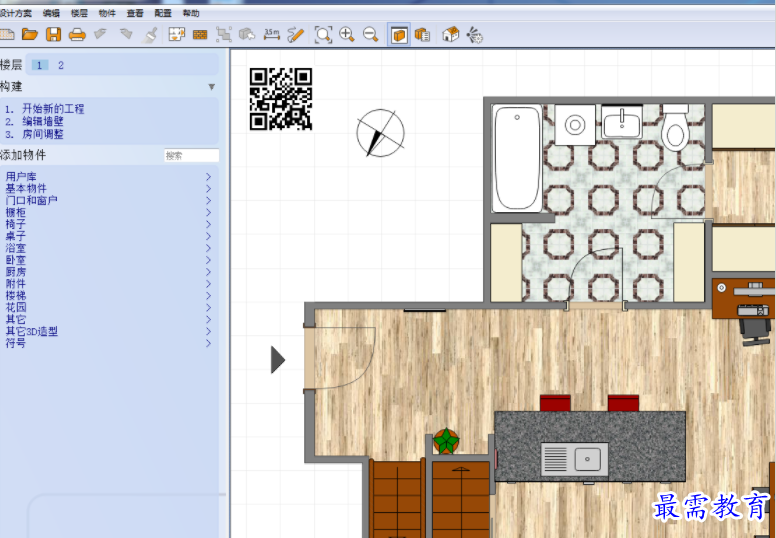Focus the object search field
Viewport: 776px width, 538px height.
pyautogui.click(x=192, y=155)
